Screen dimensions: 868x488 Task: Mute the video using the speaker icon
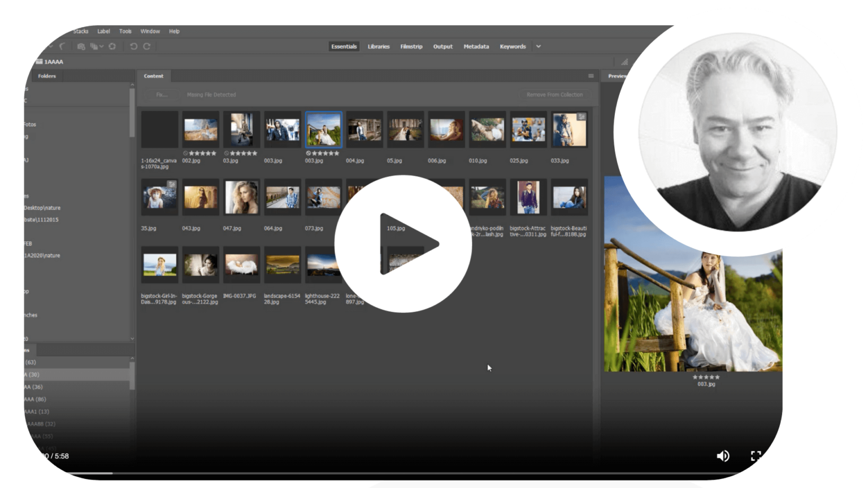pos(723,456)
